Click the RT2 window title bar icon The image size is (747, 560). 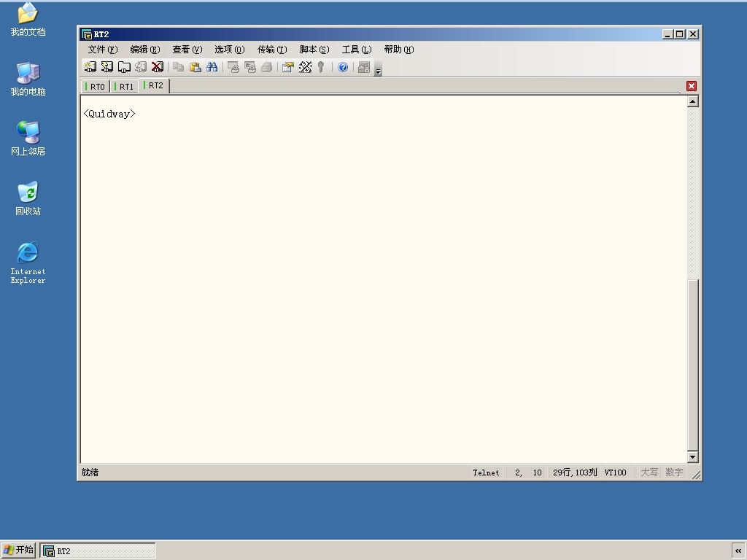[x=87, y=34]
